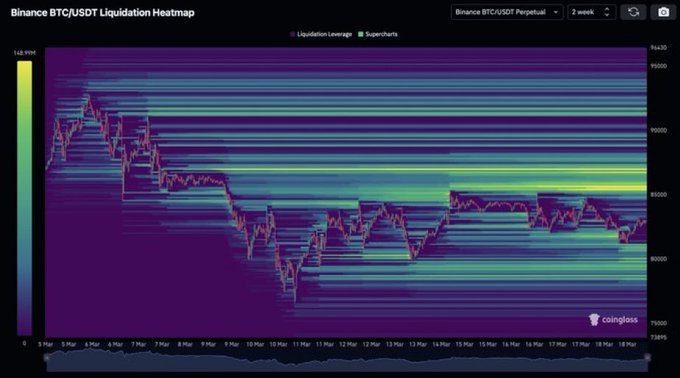Toggle the Liquidation Leverage legend item
The image size is (680, 378).
point(321,34)
